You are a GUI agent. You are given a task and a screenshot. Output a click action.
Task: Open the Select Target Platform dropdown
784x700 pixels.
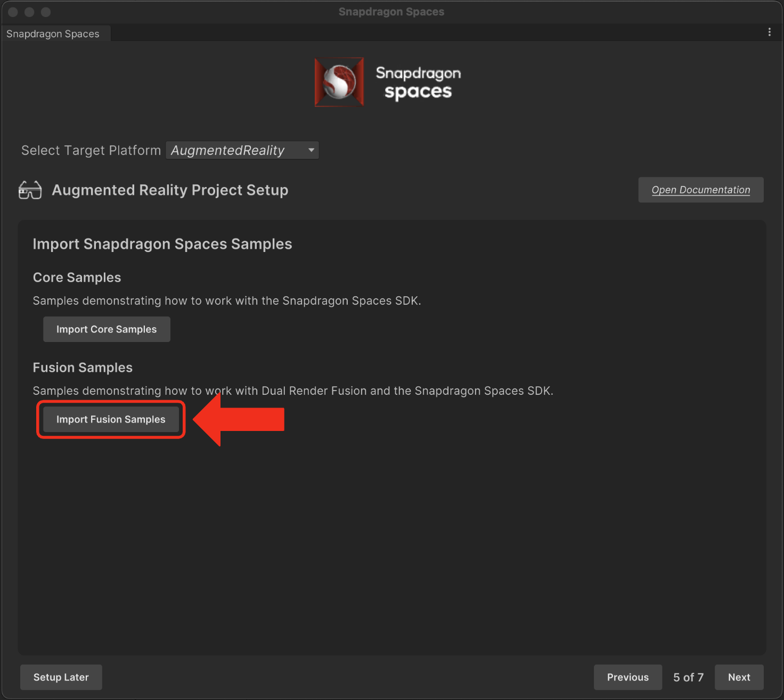[242, 150]
